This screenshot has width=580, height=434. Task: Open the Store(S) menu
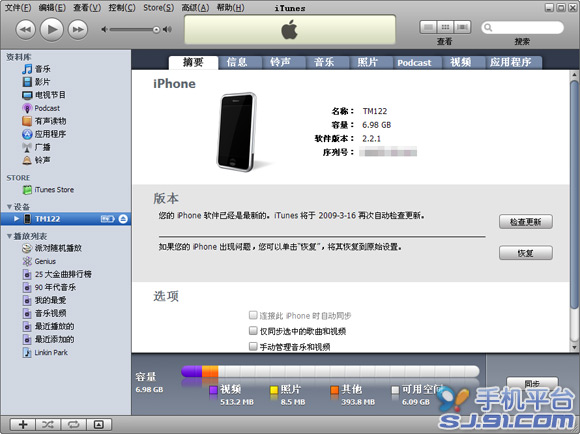(159, 7)
